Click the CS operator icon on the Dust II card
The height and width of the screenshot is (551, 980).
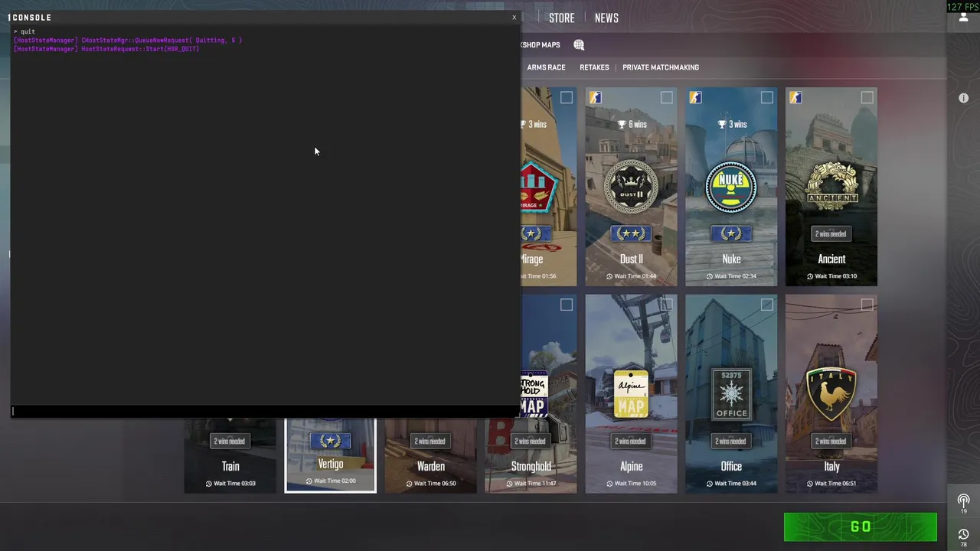[595, 97]
